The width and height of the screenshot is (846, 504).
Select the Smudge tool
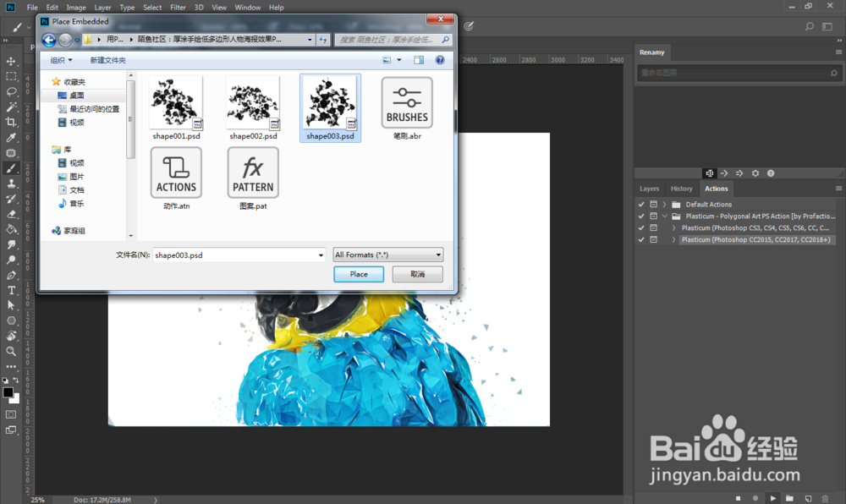point(11,244)
